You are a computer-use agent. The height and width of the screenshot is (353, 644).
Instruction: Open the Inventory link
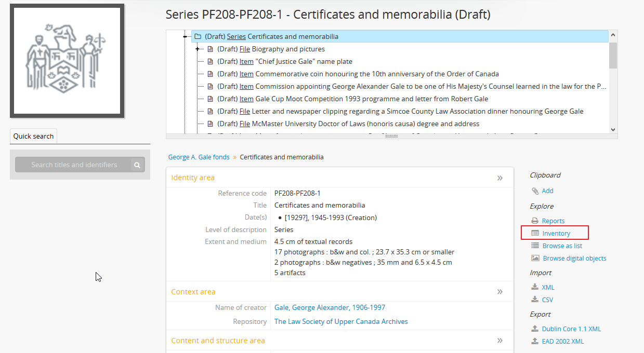point(556,234)
